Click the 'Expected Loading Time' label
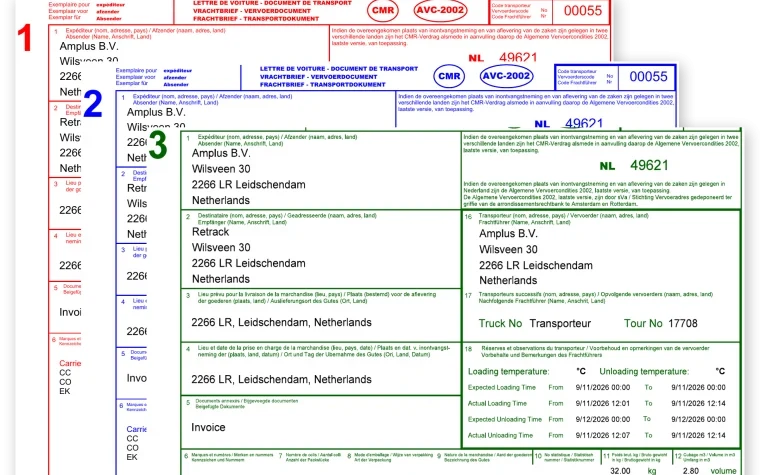 tap(502, 388)
